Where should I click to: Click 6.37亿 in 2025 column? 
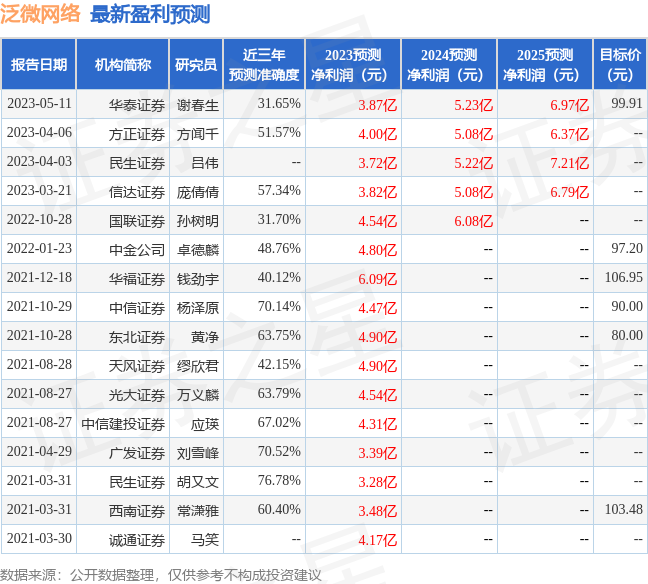pos(569,134)
